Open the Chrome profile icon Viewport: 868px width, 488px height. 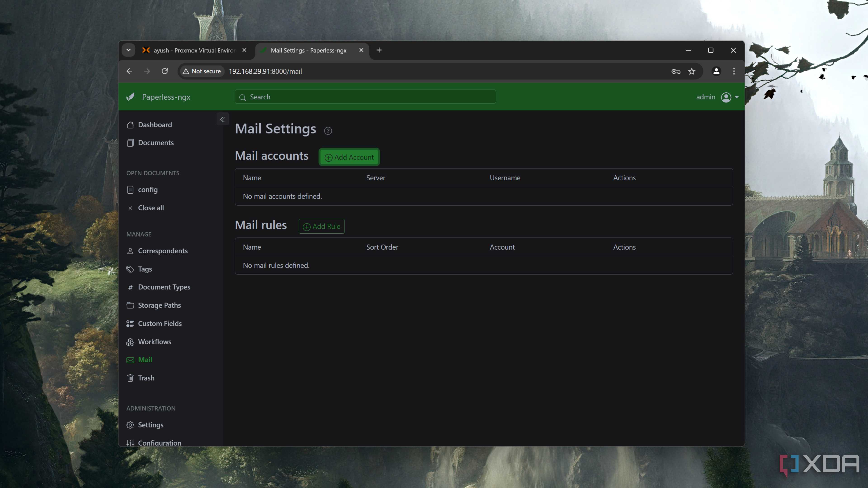(716, 71)
